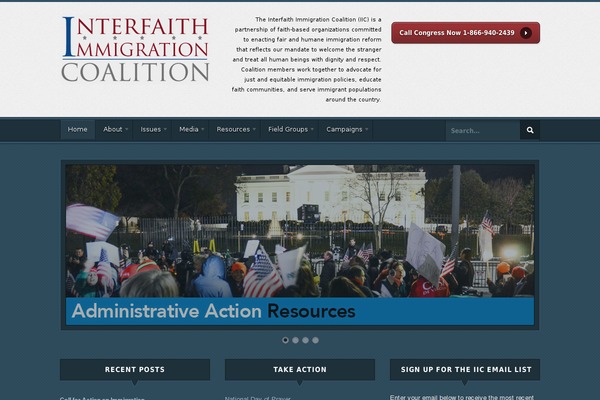
Task: Select the second slider pagination dot
Action: (x=295, y=340)
